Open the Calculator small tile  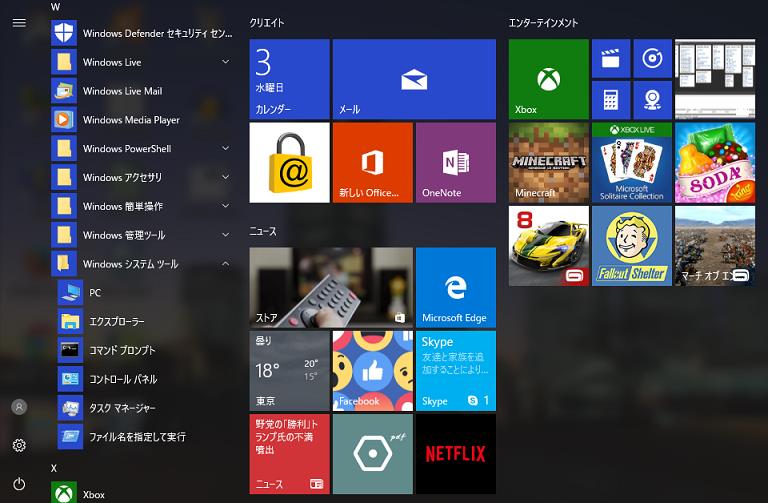tap(611, 100)
